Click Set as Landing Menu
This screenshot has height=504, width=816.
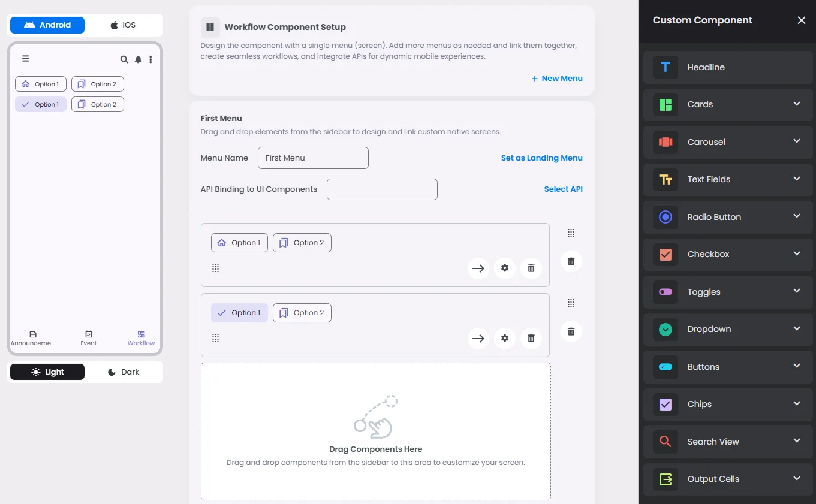tap(541, 158)
